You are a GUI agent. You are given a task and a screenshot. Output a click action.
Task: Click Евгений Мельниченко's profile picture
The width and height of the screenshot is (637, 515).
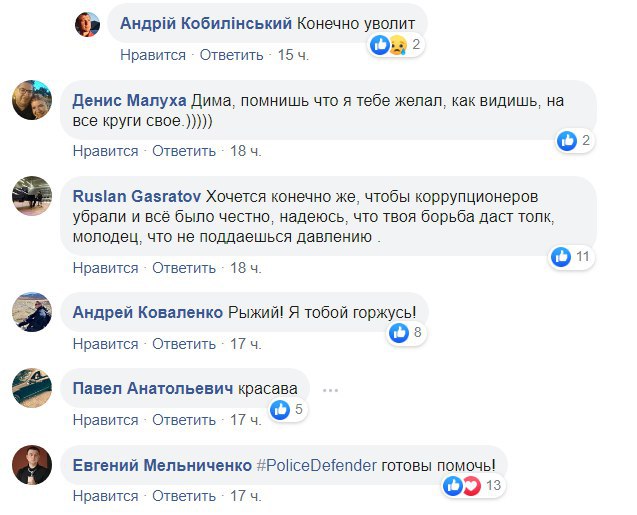(x=31, y=464)
